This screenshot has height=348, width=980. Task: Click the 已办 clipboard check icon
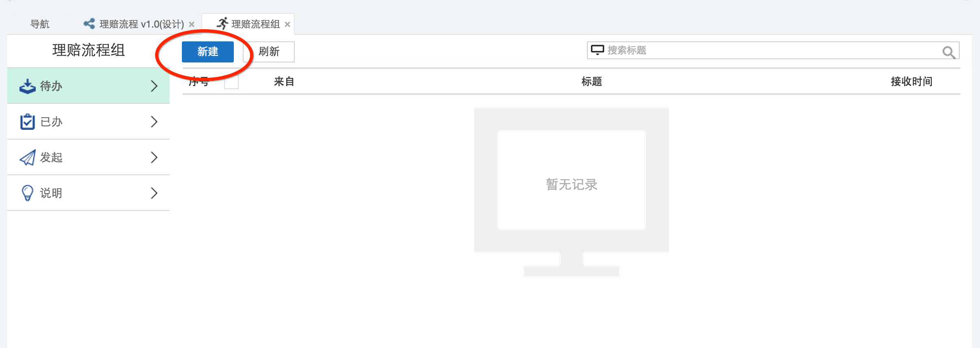click(x=27, y=122)
